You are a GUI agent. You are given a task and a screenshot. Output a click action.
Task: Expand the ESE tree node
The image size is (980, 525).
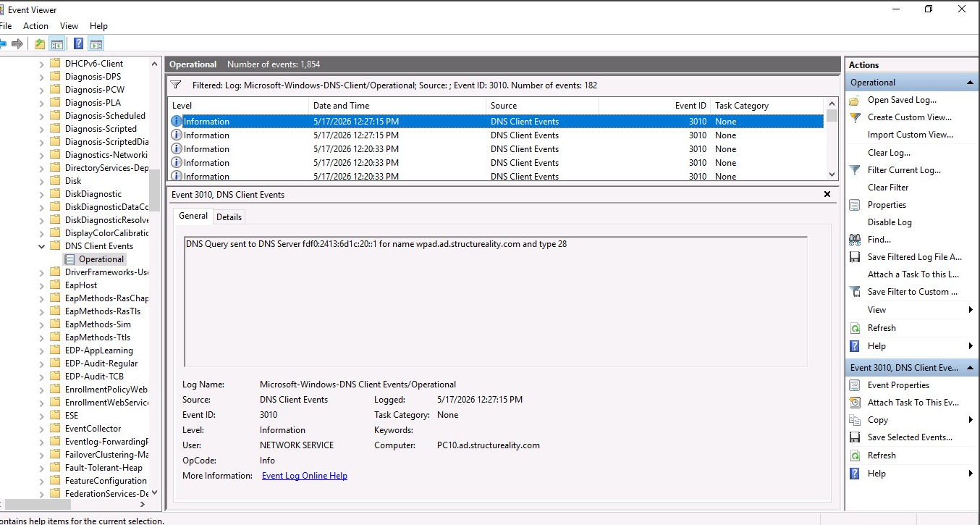coord(42,416)
